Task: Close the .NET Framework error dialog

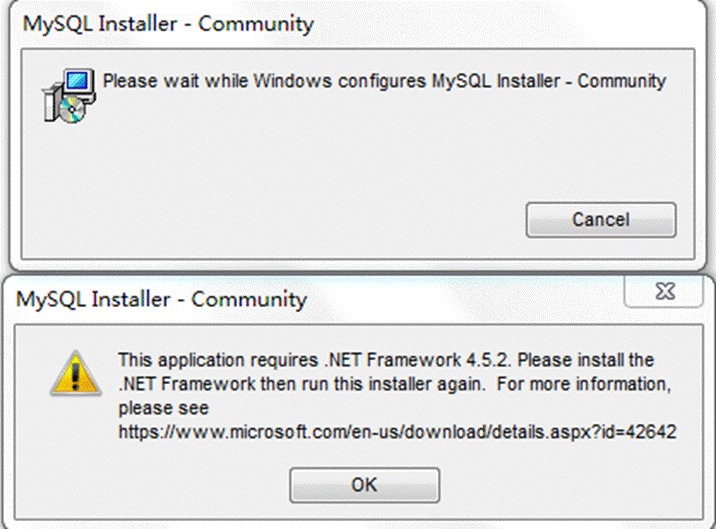Action: [x=664, y=291]
